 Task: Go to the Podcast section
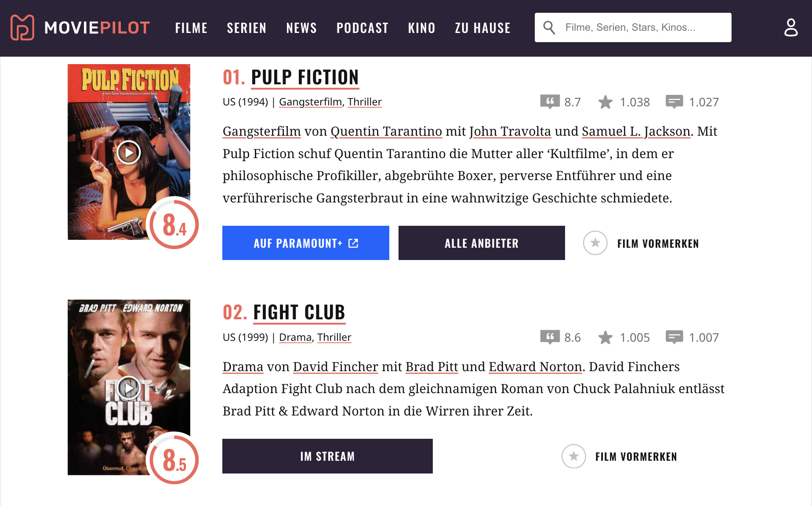coord(362,28)
